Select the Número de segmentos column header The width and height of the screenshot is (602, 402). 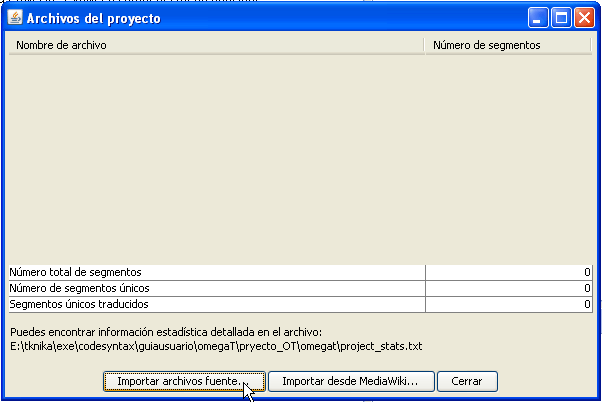coord(508,45)
